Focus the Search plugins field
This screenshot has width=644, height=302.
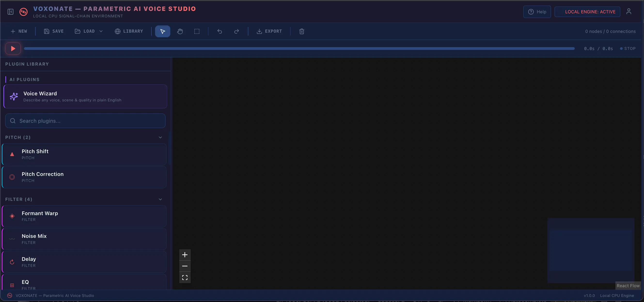85,121
